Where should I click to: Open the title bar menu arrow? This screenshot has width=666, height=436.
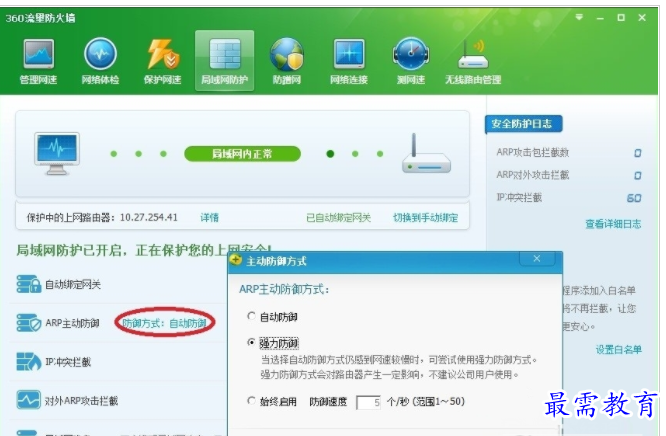[579, 17]
